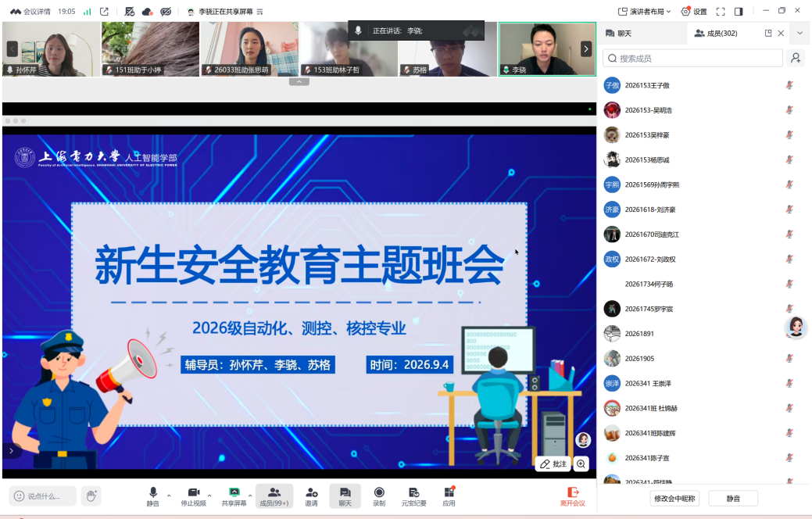Screen dimensions: 812x519
Task: Switch to the chat (聊天) tab
Action: [x=619, y=33]
